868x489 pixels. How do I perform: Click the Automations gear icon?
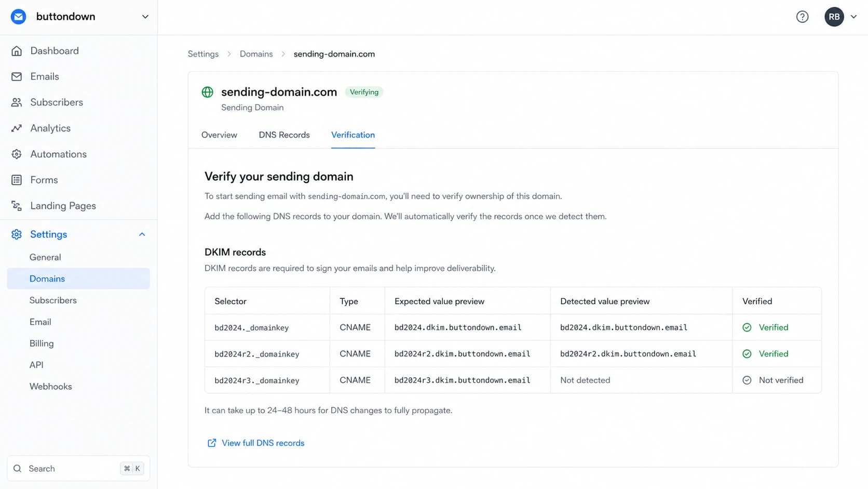point(17,154)
